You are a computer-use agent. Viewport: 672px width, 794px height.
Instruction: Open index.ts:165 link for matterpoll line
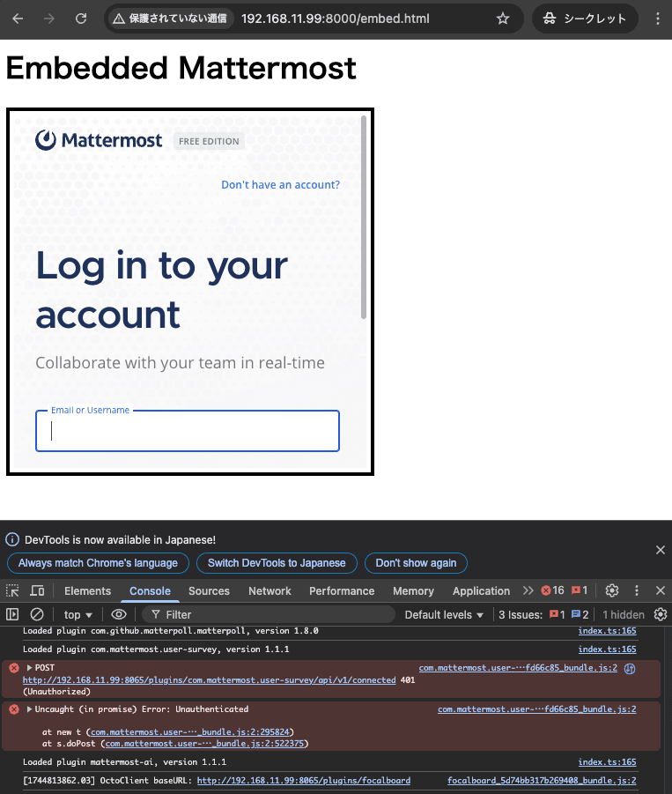pyautogui.click(x=607, y=631)
